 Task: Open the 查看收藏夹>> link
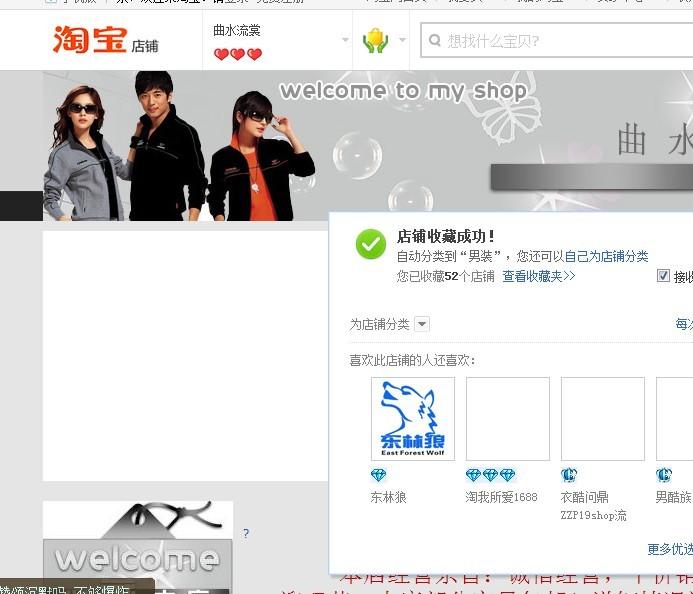(x=539, y=276)
